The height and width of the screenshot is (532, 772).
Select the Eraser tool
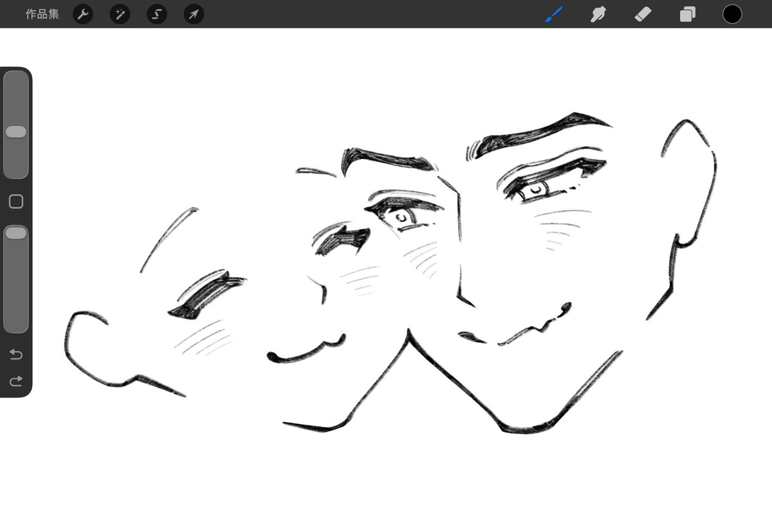coord(643,14)
